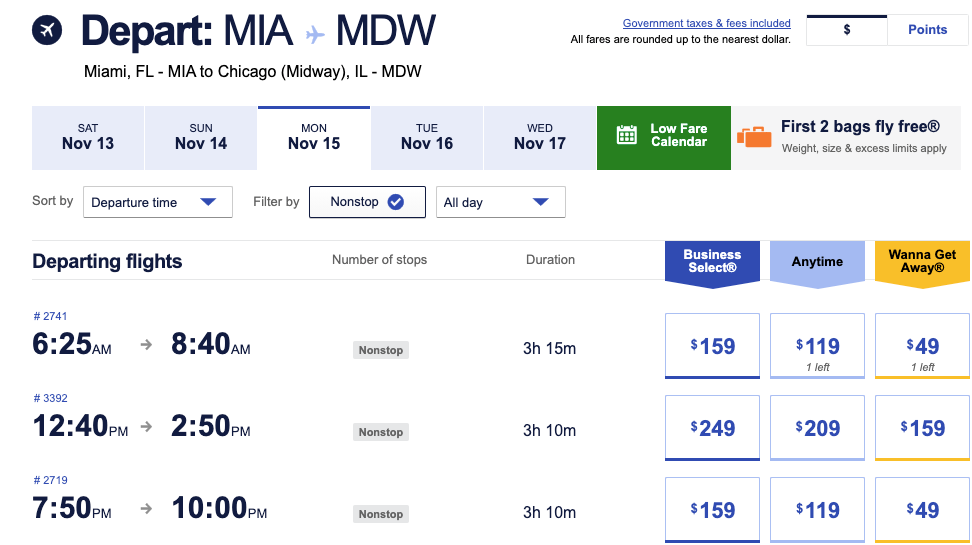972x545 pixels.
Task: Click the calendar icon in Low Fare Calendar
Action: point(627,135)
